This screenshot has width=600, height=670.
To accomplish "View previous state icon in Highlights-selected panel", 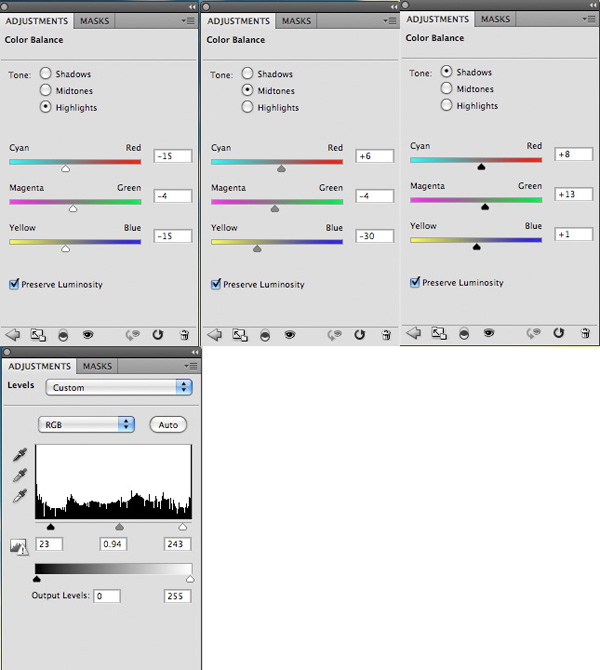I will (x=133, y=335).
